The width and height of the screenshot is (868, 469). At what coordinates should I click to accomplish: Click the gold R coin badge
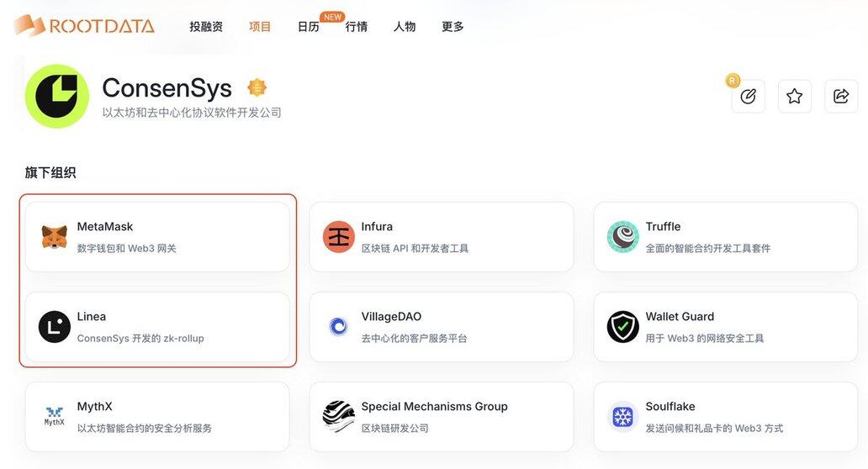coord(733,81)
